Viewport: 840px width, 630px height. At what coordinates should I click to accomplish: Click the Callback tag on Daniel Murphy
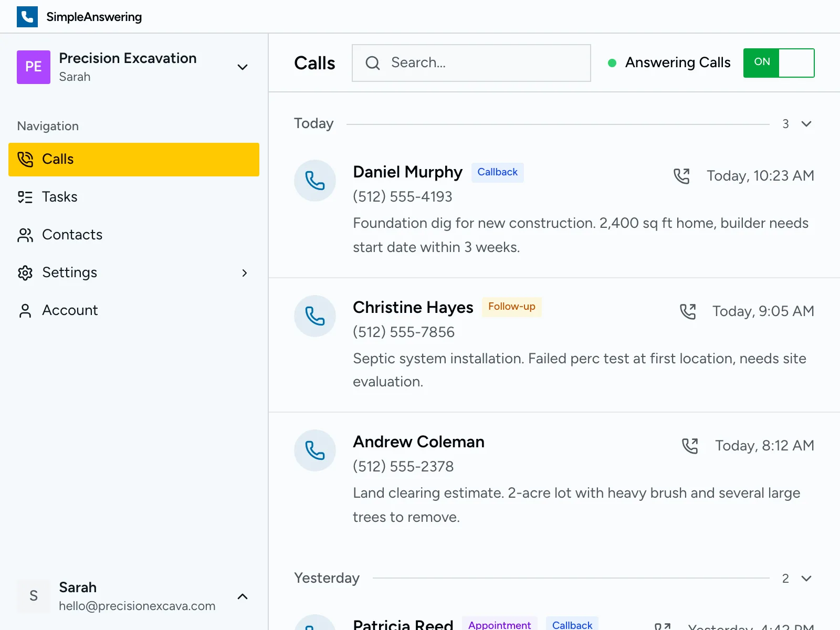[497, 172]
